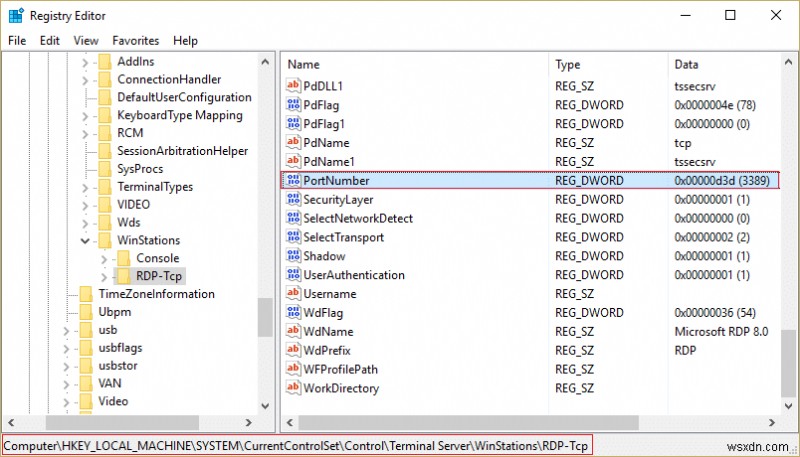This screenshot has height=457, width=800.
Task: Select the DefaultUserConfiguration key
Action: click(184, 97)
